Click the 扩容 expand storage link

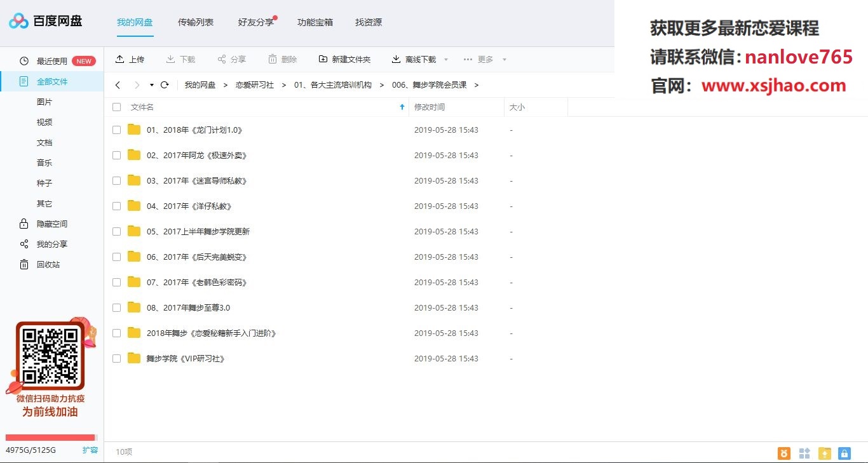point(90,450)
